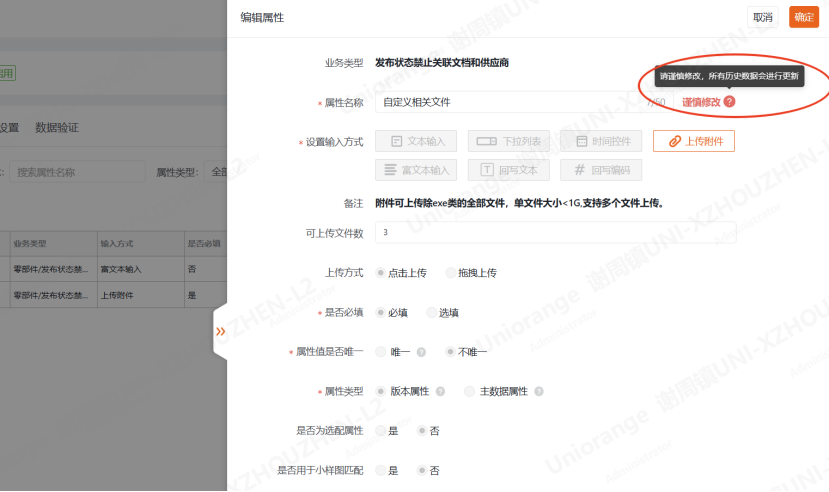
Task: Choose 主数据属性 as the attribute type
Action: pos(470,391)
